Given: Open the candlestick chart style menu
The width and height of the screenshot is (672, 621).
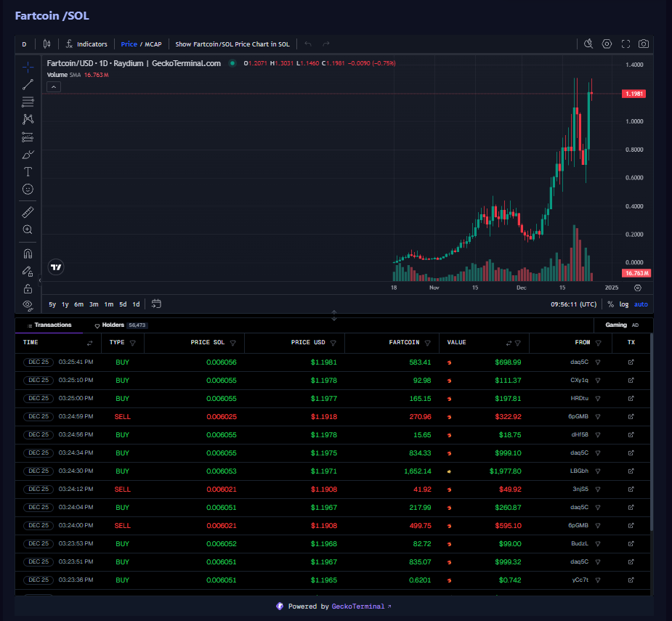Looking at the screenshot, I should click(46, 44).
